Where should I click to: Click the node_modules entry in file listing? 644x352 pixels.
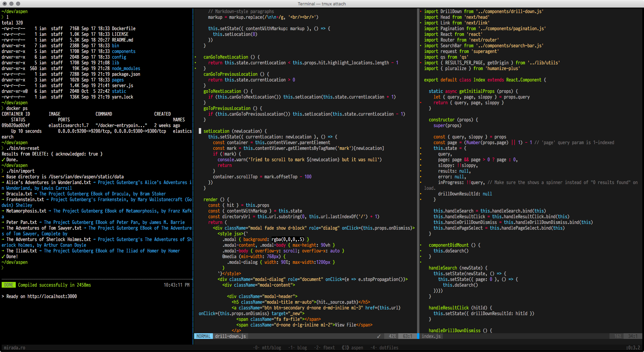[126, 68]
